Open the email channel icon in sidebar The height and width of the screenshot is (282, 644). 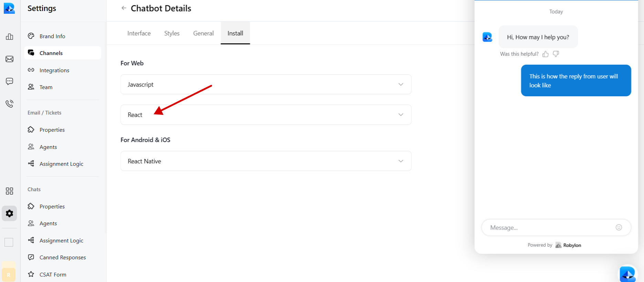click(9, 59)
